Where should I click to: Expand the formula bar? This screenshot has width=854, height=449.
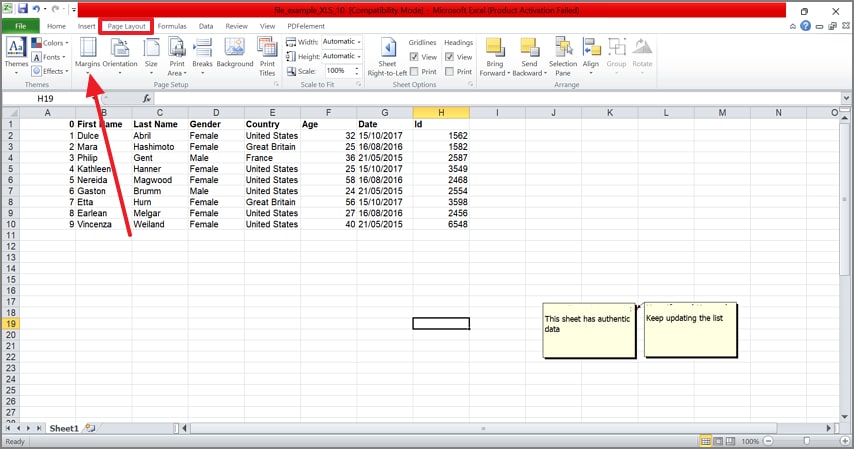(x=846, y=99)
